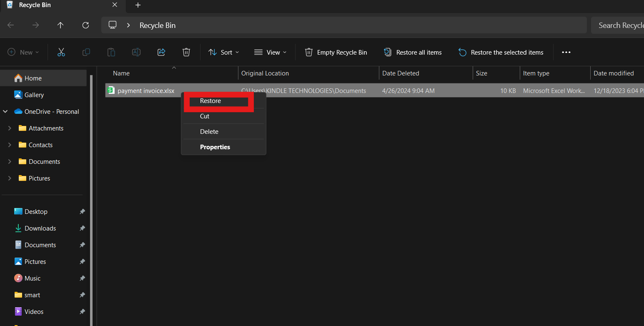Unpin Videos using its pin icon
Screen dimensions: 644x326
pos(82,312)
